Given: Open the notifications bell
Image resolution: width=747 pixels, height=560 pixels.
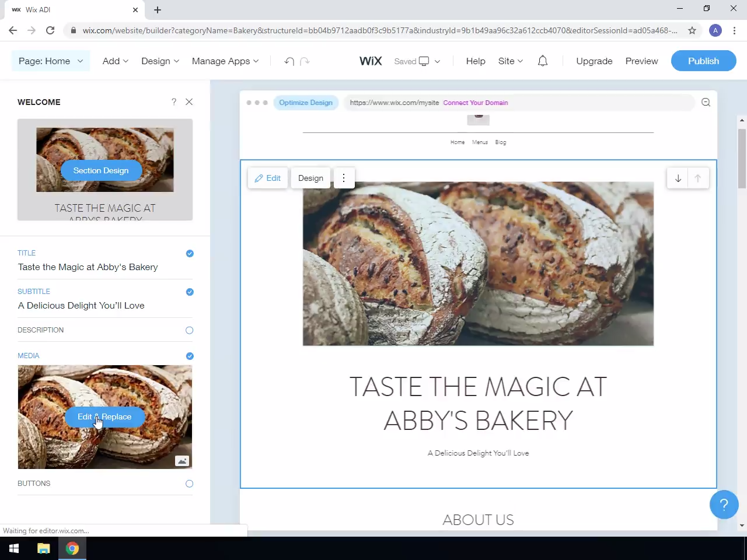Looking at the screenshot, I should pyautogui.click(x=543, y=61).
